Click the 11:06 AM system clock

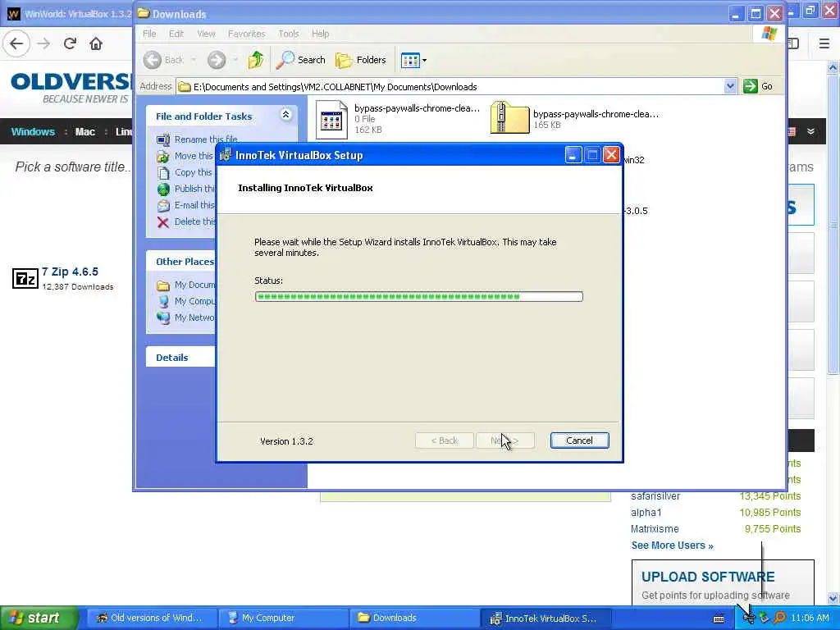(x=810, y=619)
